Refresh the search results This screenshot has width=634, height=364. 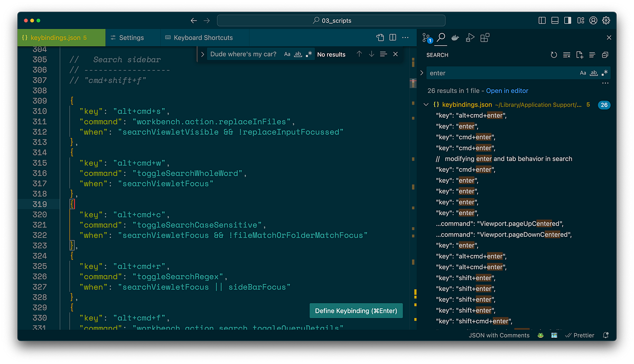pyautogui.click(x=554, y=54)
